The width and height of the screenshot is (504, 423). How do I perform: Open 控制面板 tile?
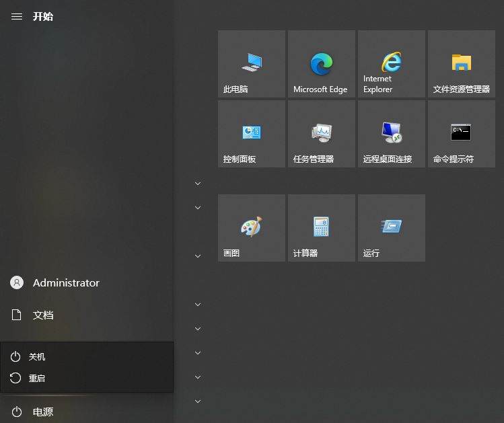(252, 134)
